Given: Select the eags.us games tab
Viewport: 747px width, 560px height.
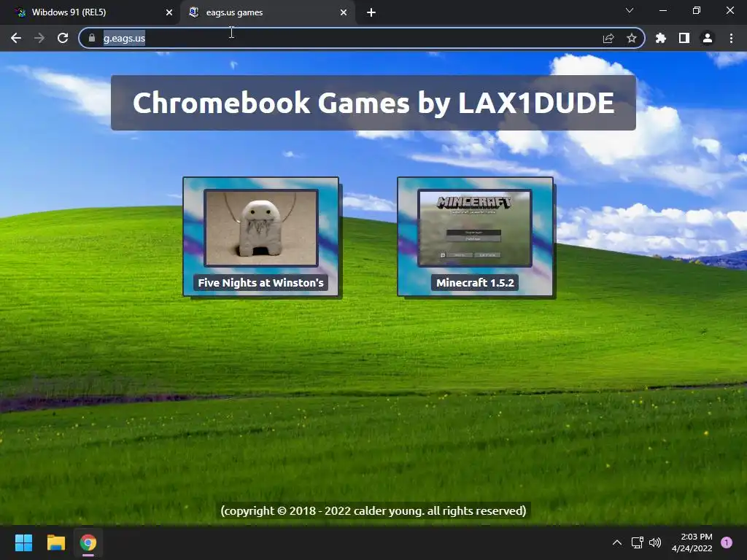Looking at the screenshot, I should click(268, 12).
